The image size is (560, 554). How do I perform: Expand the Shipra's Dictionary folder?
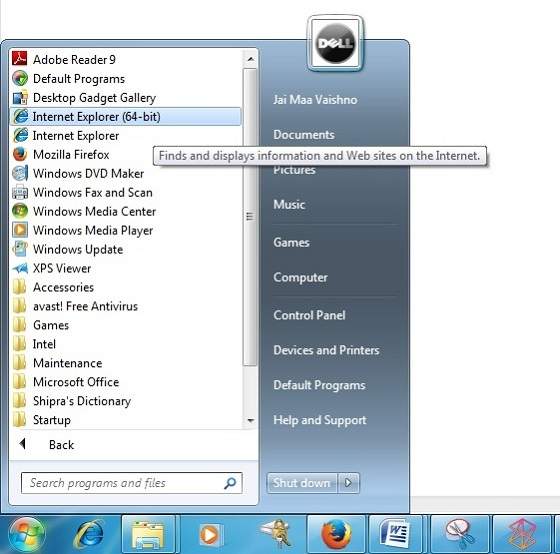[125, 401]
